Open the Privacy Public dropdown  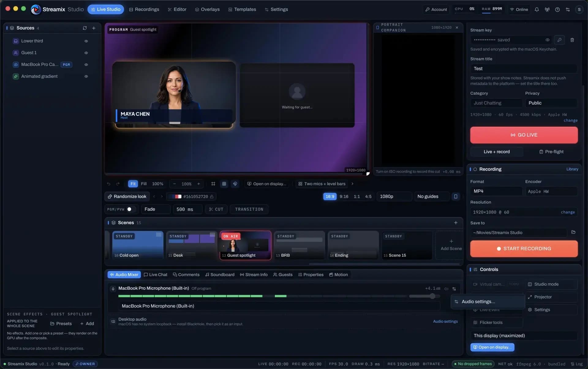pos(551,103)
